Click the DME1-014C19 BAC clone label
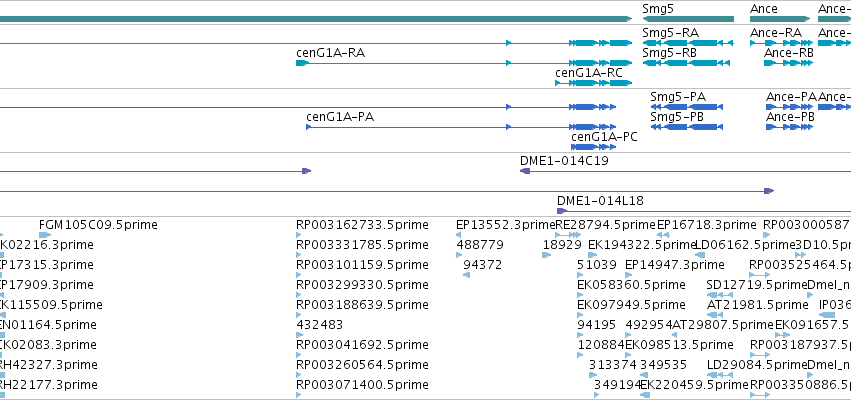Screen dimensions: 851x400 point(564,161)
